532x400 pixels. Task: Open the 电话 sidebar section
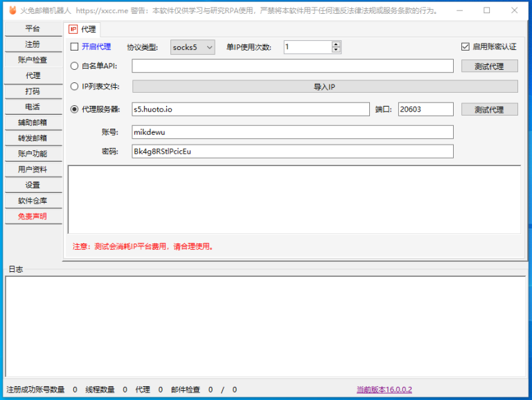pos(33,107)
